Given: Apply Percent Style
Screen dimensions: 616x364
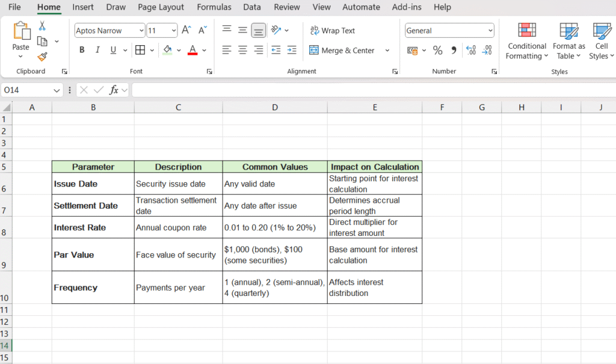Looking at the screenshot, I should point(438,51).
